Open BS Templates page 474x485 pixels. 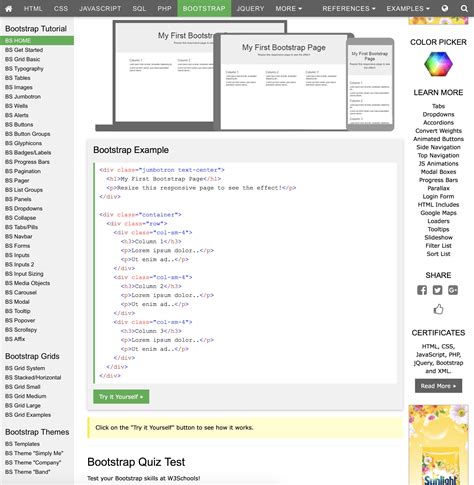coord(22,444)
